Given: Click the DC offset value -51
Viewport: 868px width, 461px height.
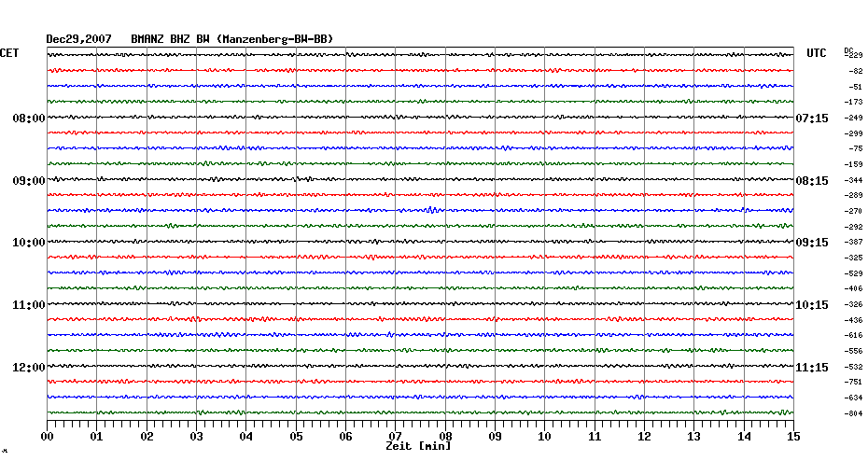Looking at the screenshot, I should click(x=857, y=87).
